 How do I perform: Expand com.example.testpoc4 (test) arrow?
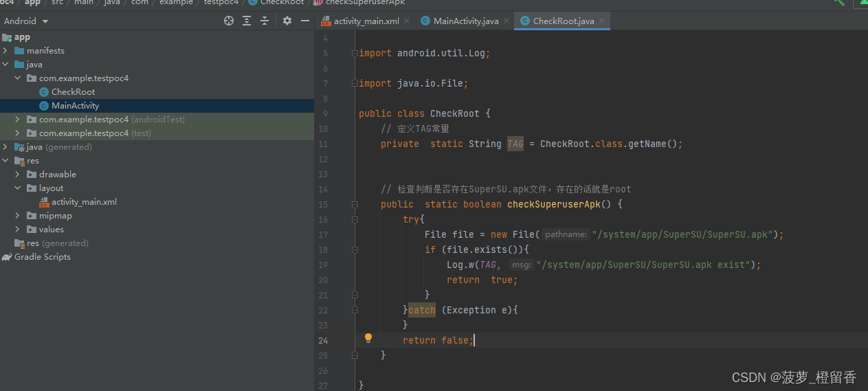19,133
